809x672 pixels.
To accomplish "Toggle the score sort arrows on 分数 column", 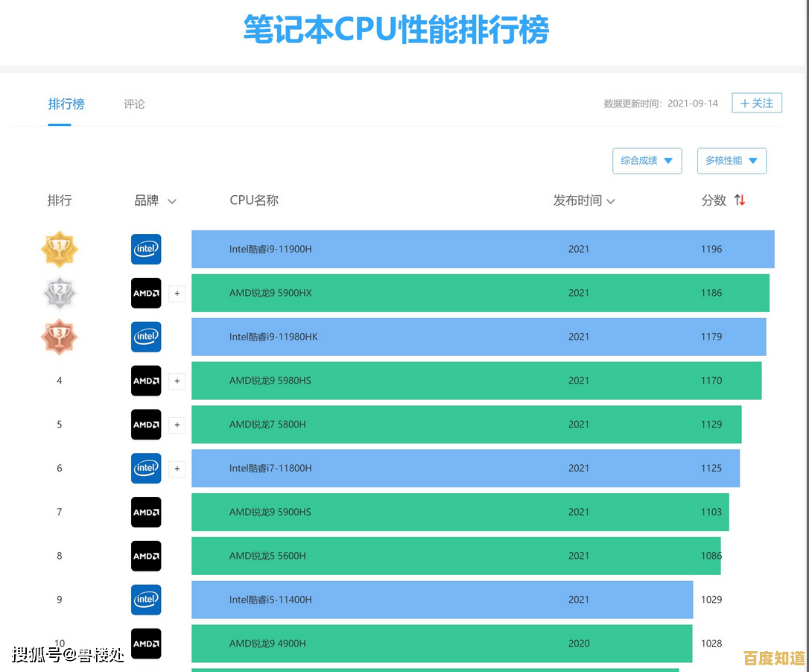I will pos(738,200).
